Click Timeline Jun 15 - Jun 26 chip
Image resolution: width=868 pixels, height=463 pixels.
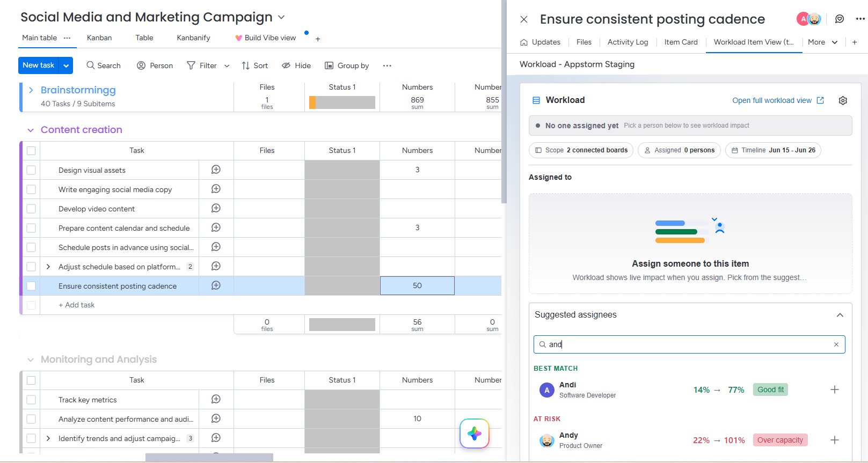(x=773, y=150)
